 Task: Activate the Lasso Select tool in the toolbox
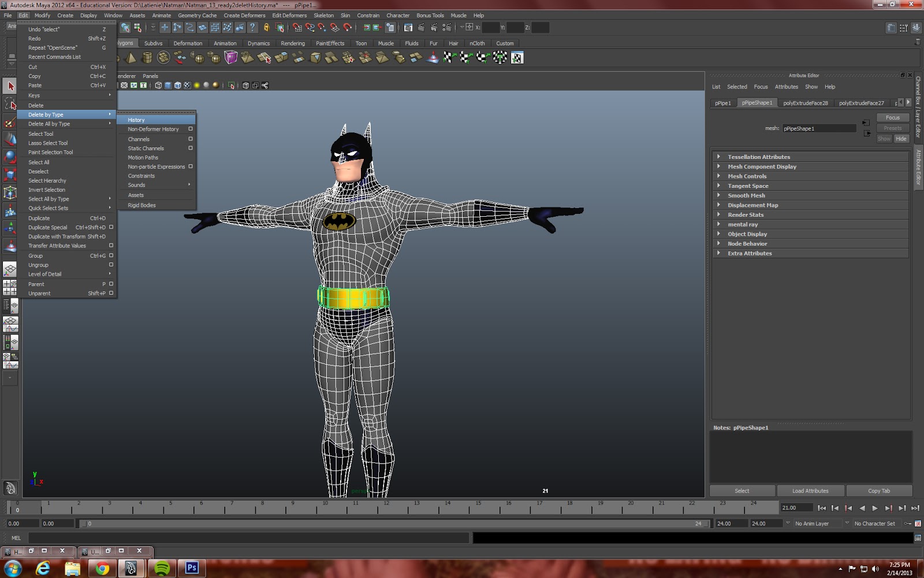tap(10, 105)
